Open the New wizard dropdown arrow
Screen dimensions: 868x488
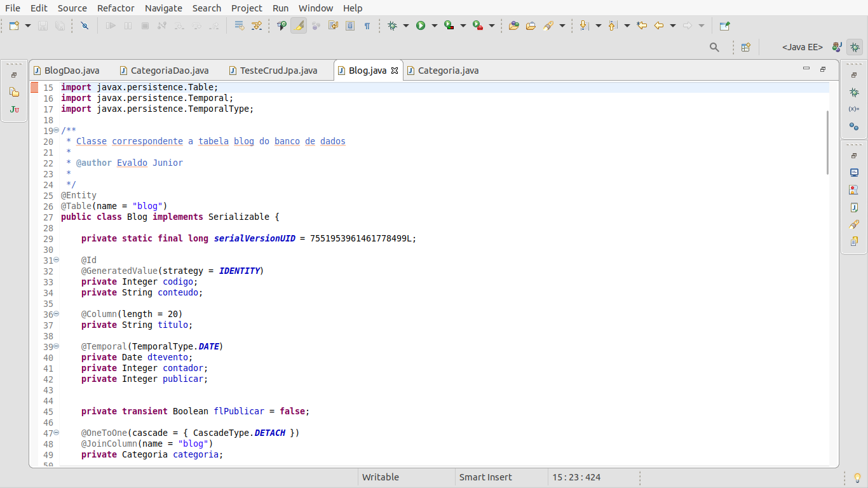pos(28,26)
